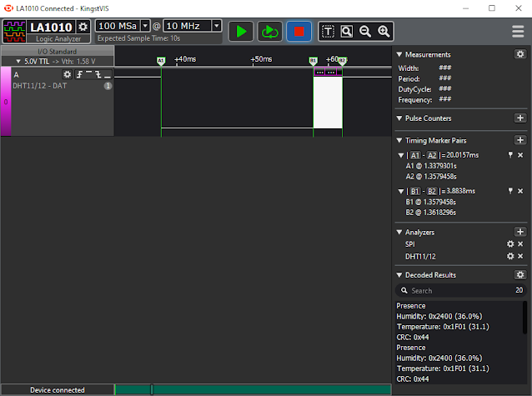Collapse the Pulse Counters section
Viewport: 532px width, 396px height.
pyautogui.click(x=399, y=118)
